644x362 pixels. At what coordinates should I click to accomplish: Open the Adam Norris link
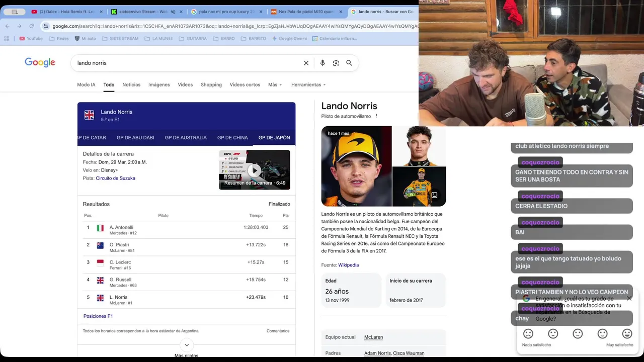(377, 353)
